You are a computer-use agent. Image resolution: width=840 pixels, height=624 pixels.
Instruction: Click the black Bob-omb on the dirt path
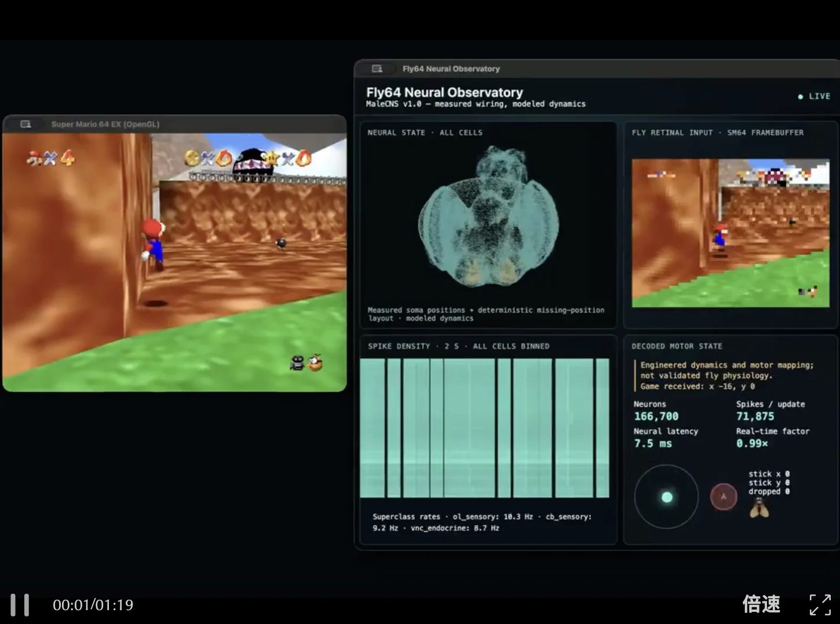coord(282,243)
